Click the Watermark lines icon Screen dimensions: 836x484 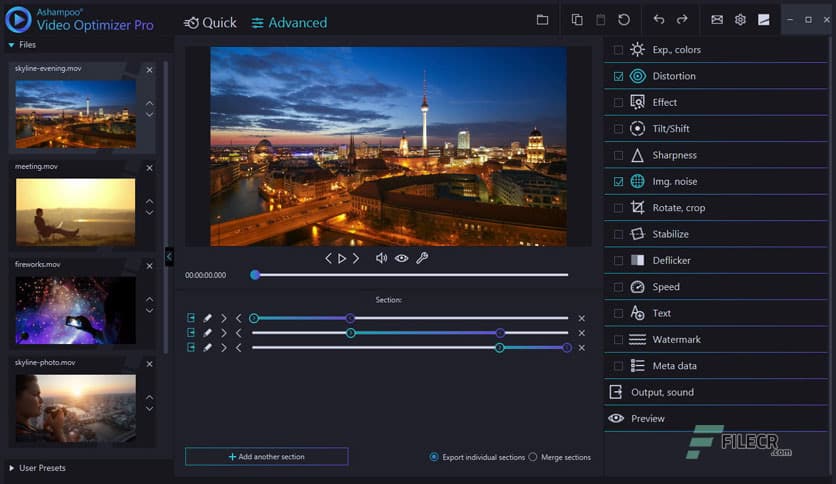click(x=637, y=340)
